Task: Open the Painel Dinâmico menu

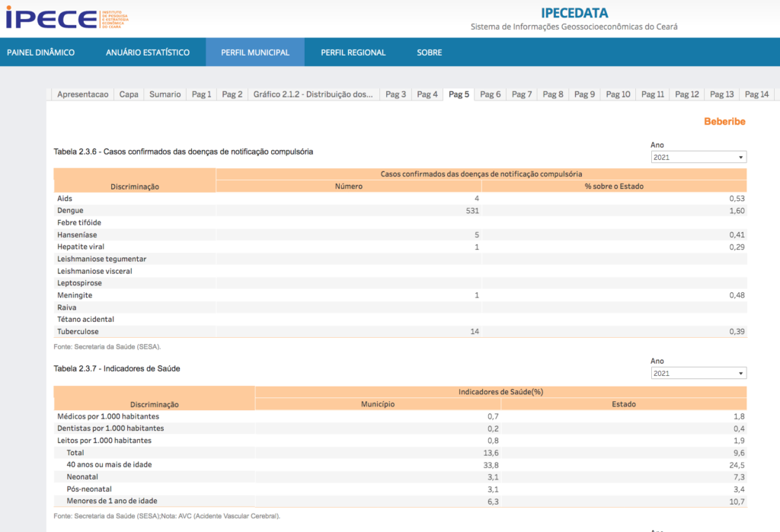Action: coord(41,53)
